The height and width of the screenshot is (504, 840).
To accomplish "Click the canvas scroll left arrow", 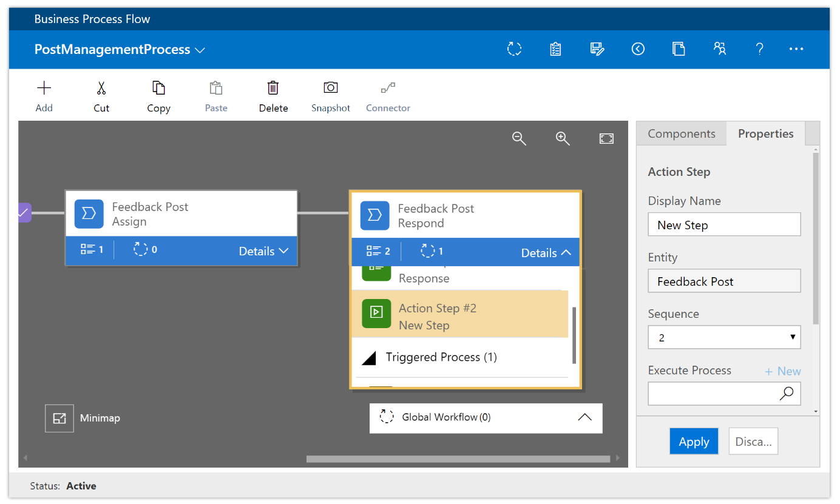I will 25,459.
